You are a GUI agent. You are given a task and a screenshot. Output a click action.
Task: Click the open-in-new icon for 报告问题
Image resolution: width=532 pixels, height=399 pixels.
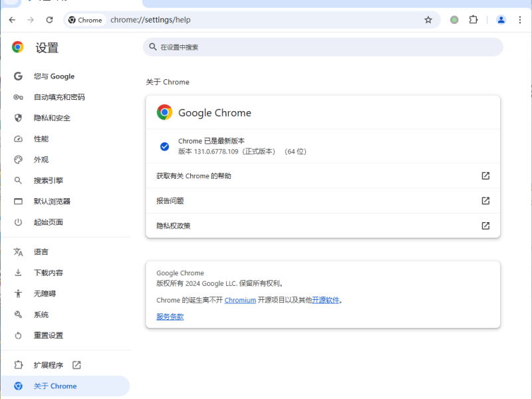(x=485, y=201)
